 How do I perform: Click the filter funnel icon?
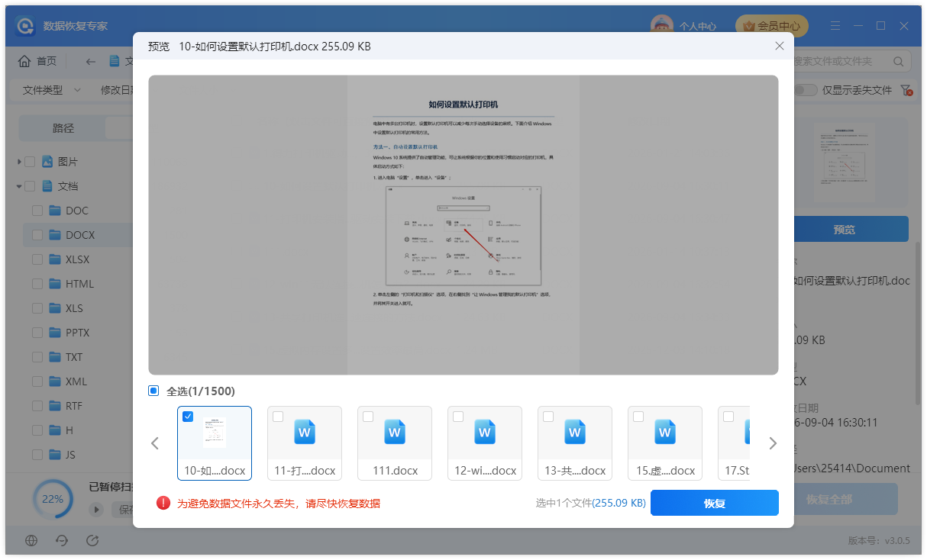(x=907, y=90)
